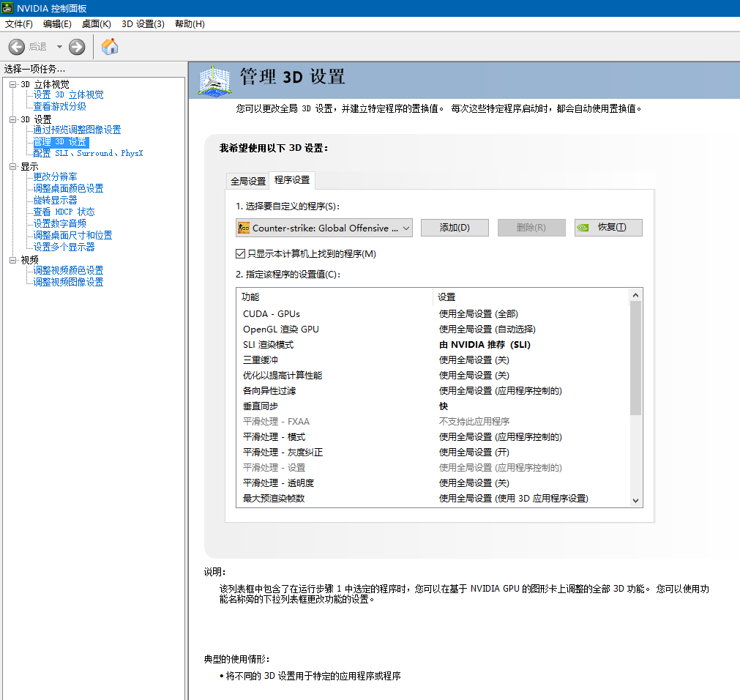Click the 管理 3D 设置 header icon

(214, 81)
